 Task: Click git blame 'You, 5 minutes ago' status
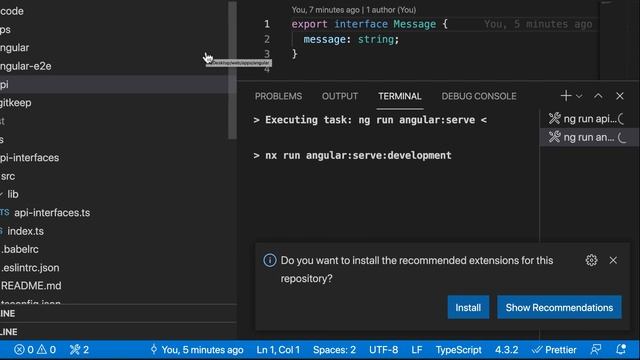[197, 350]
